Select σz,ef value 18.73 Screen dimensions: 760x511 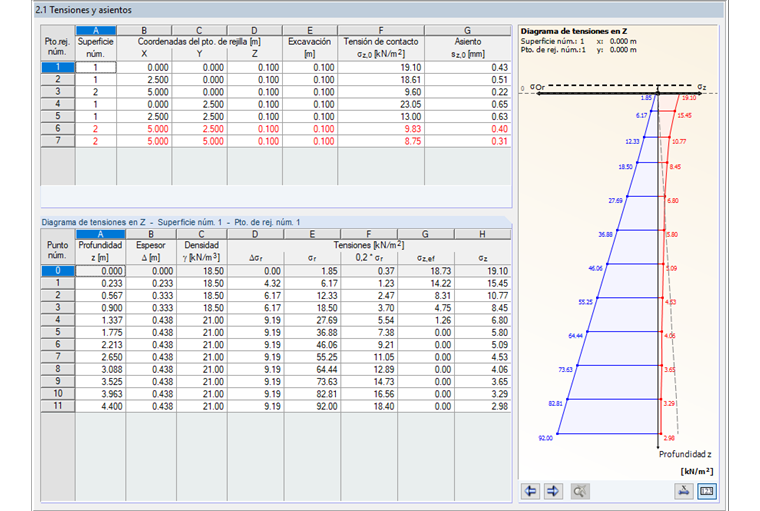coord(426,271)
